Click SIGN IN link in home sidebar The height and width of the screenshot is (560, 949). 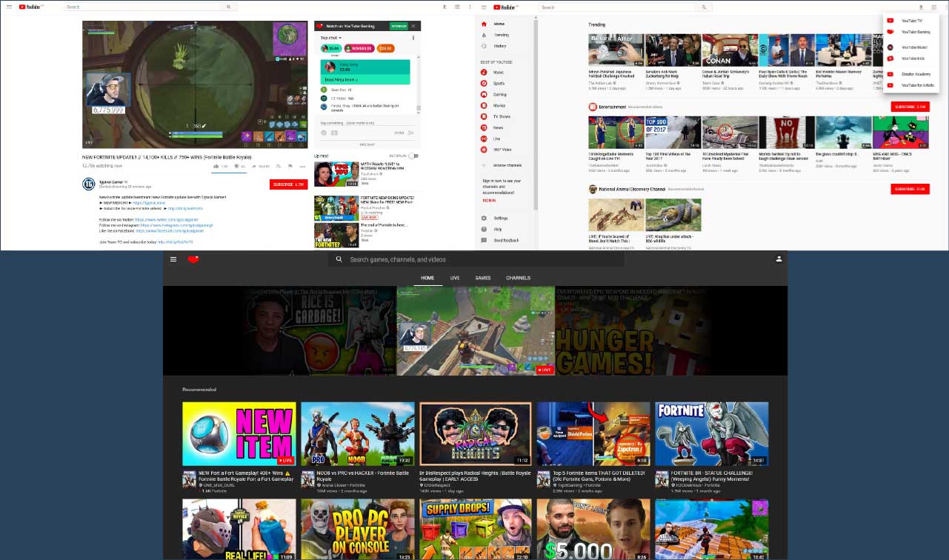tap(489, 200)
